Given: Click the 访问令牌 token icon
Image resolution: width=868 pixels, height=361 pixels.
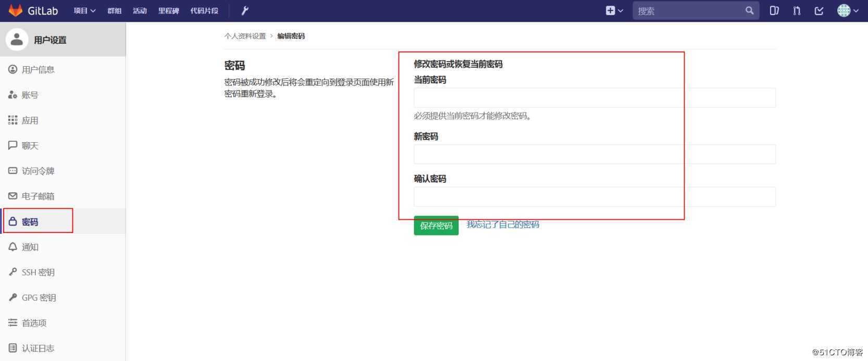Looking at the screenshot, I should (x=13, y=171).
